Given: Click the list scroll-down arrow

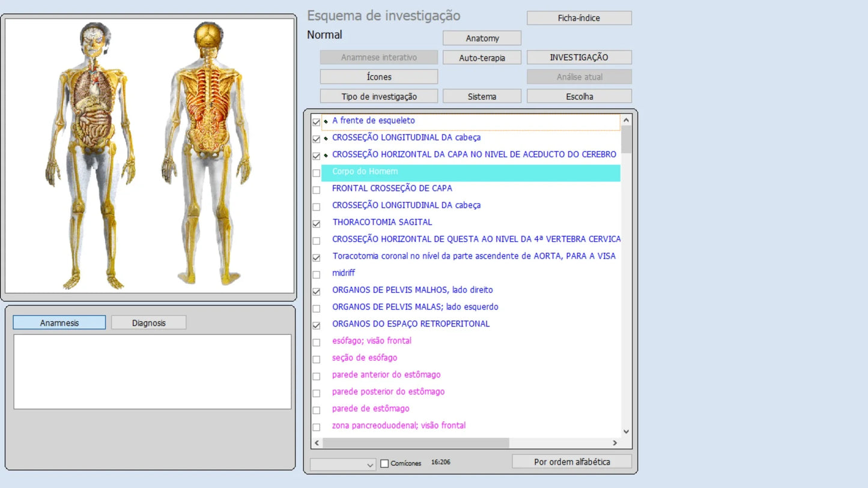Looking at the screenshot, I should tap(626, 431).
